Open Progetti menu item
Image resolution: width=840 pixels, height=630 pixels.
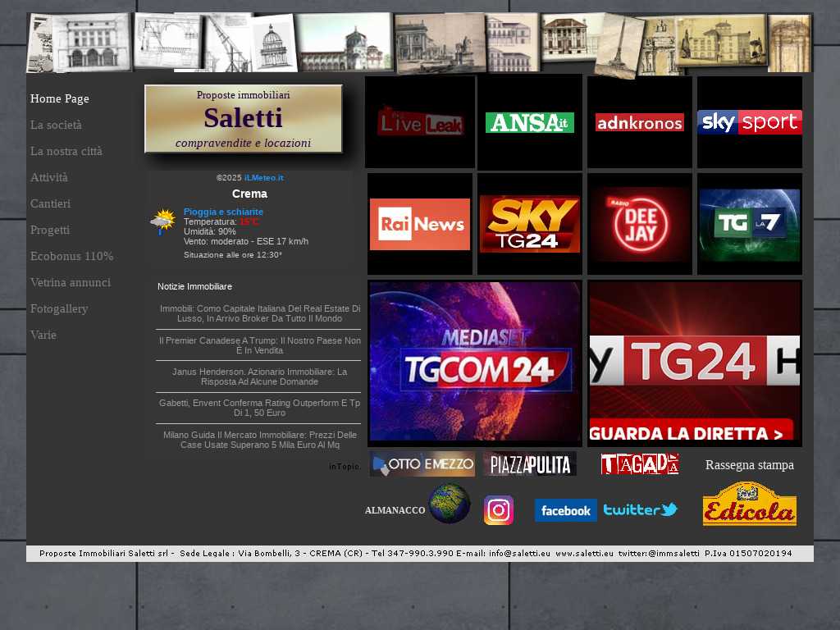pyautogui.click(x=50, y=230)
